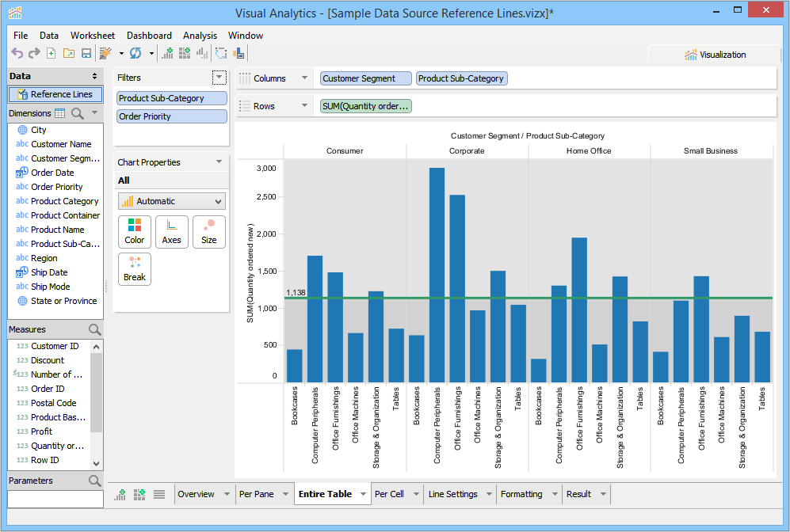790x532 pixels.
Task: Click the Size chart property button
Action: (x=209, y=231)
